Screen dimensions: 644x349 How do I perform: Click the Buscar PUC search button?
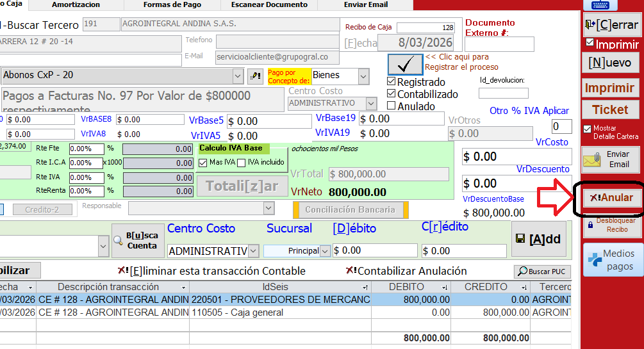coord(542,271)
